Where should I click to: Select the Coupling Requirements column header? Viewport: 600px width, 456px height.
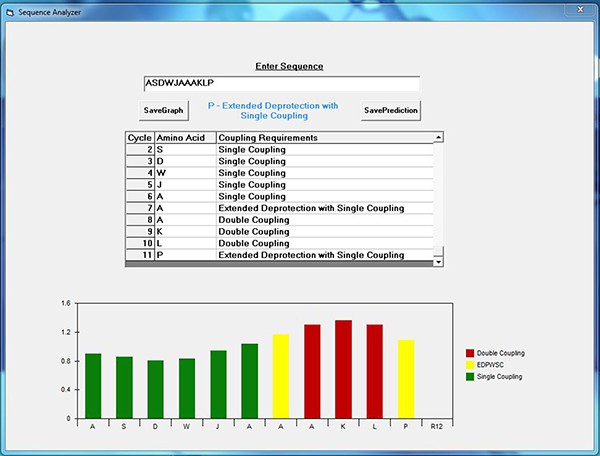(x=325, y=138)
